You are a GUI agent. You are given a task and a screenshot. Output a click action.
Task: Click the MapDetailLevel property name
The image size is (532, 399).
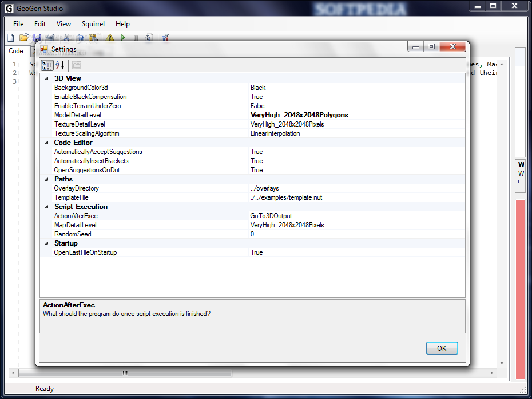(76, 225)
